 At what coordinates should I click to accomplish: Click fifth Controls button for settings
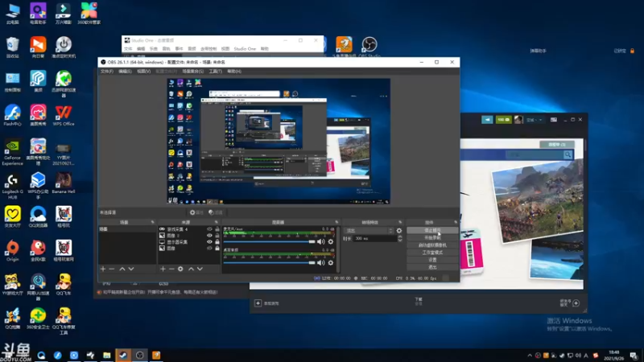point(432,260)
